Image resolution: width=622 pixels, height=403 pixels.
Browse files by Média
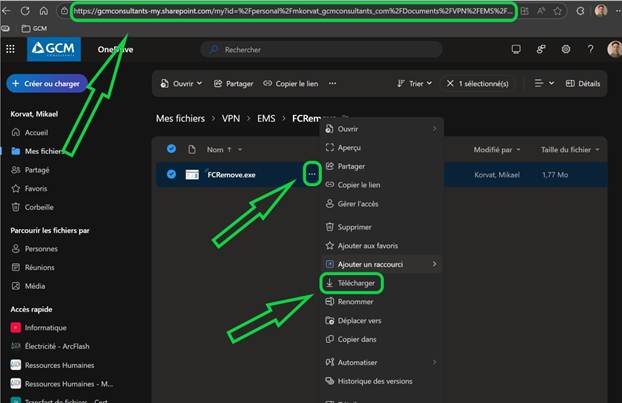[x=28, y=286]
